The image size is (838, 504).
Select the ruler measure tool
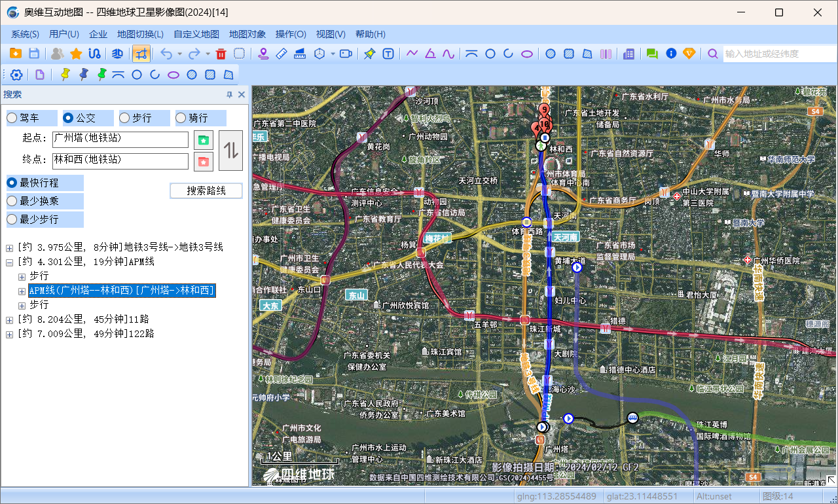282,54
